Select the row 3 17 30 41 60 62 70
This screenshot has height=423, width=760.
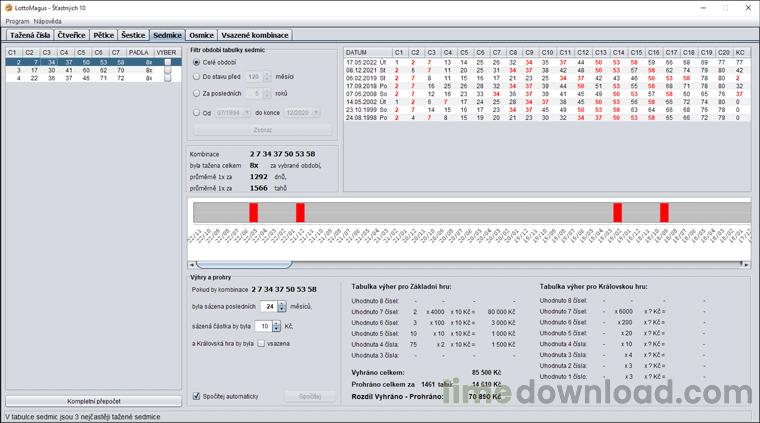click(x=94, y=70)
